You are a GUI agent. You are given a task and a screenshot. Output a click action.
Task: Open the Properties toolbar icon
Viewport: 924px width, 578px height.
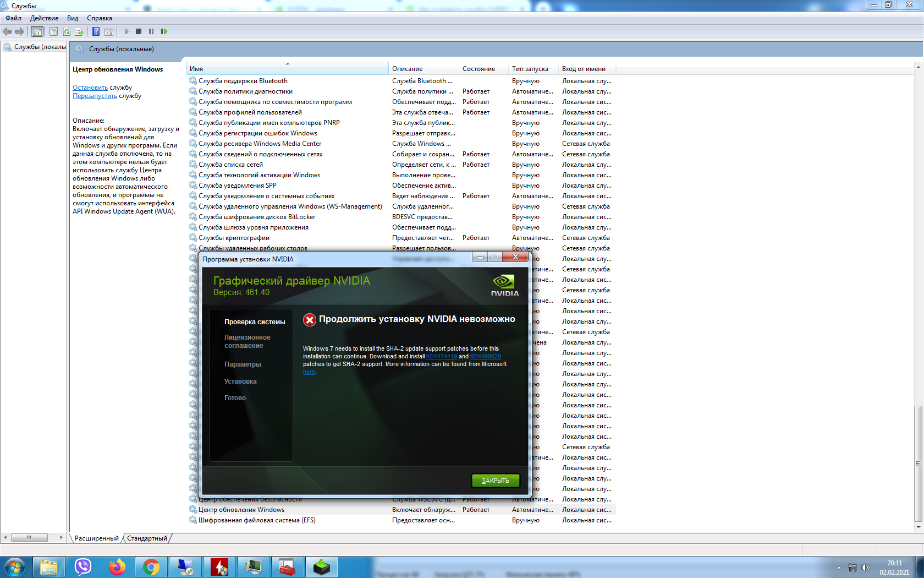coord(53,31)
